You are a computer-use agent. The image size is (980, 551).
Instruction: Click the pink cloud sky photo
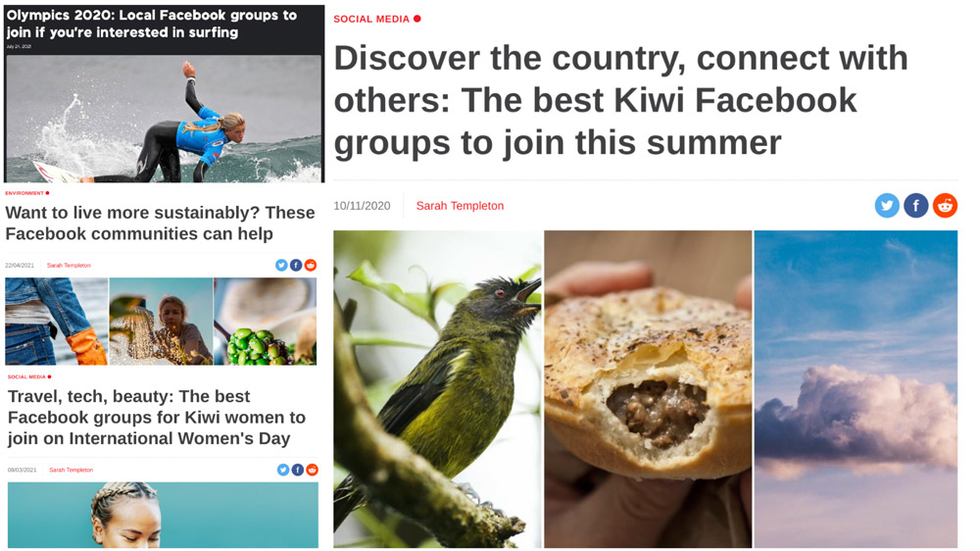(x=856, y=389)
